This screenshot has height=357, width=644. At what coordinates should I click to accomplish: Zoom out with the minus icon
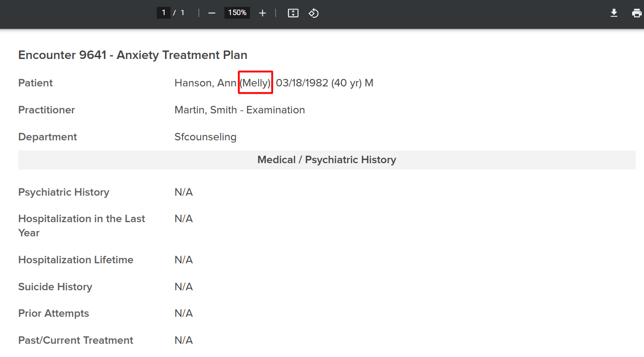(212, 13)
